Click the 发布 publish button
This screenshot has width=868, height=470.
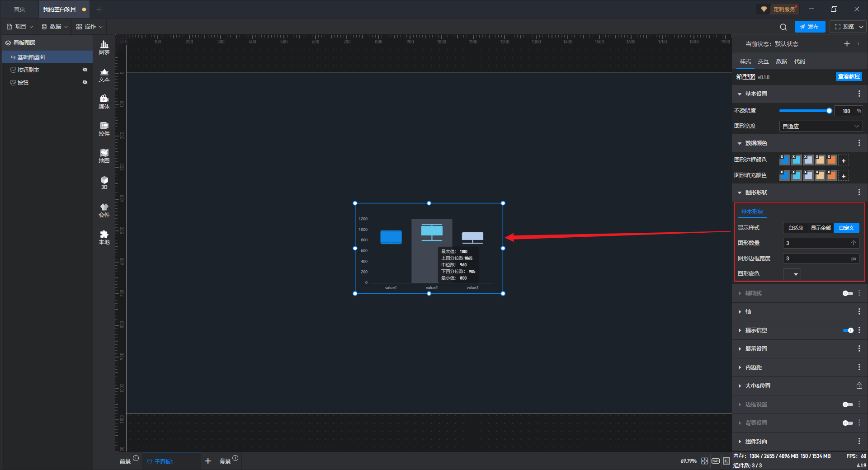810,27
